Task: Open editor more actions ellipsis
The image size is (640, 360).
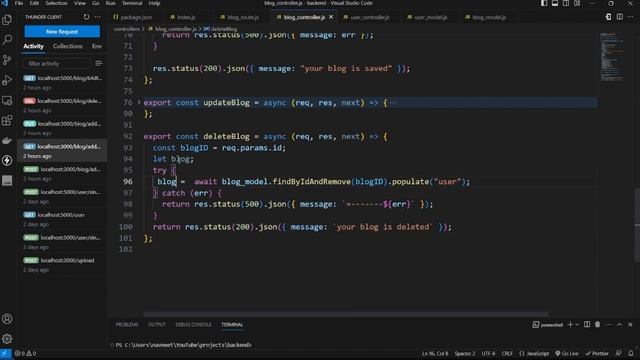Action: (631, 17)
